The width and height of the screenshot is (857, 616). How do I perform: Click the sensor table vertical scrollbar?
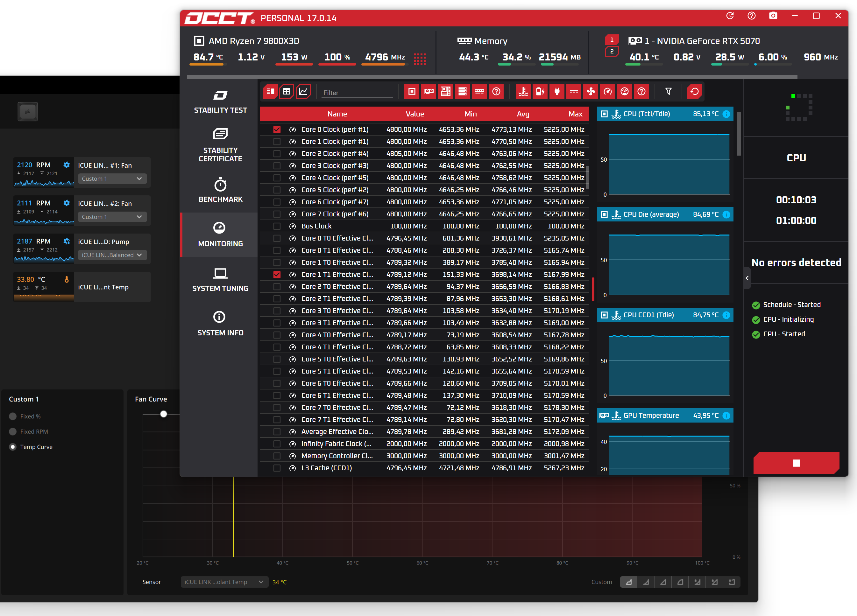coord(588,178)
